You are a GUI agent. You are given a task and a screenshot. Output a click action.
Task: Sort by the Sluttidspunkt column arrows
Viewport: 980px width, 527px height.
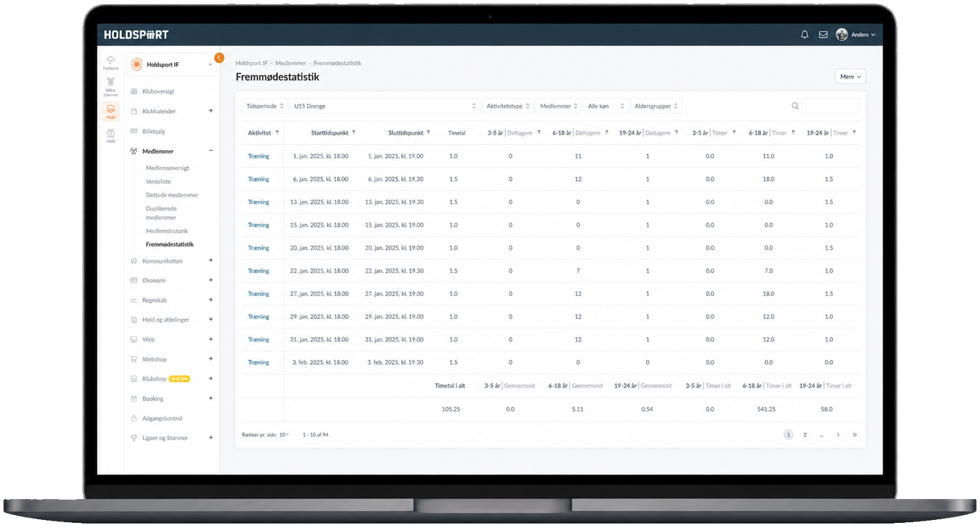point(429,132)
